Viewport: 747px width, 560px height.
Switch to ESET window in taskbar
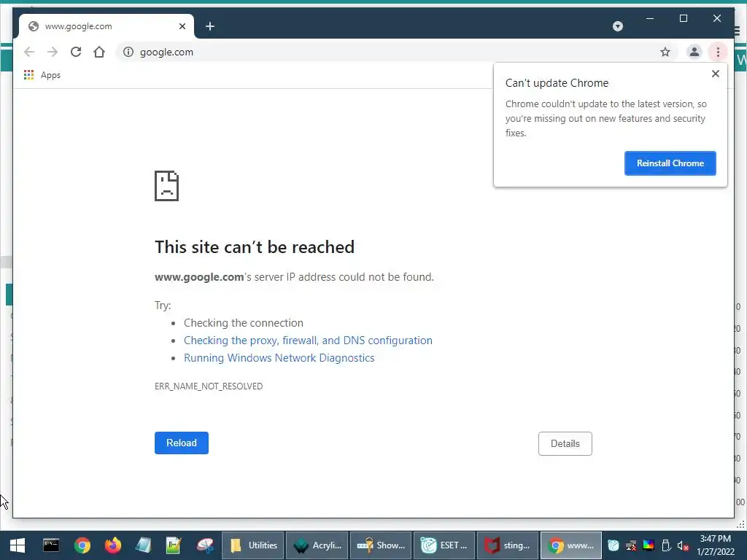point(444,545)
